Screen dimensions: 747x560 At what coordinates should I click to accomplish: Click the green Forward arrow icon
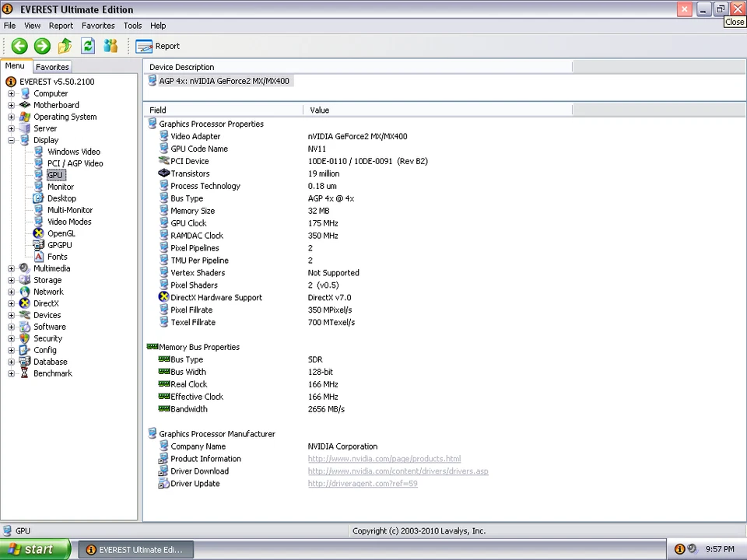click(x=42, y=46)
